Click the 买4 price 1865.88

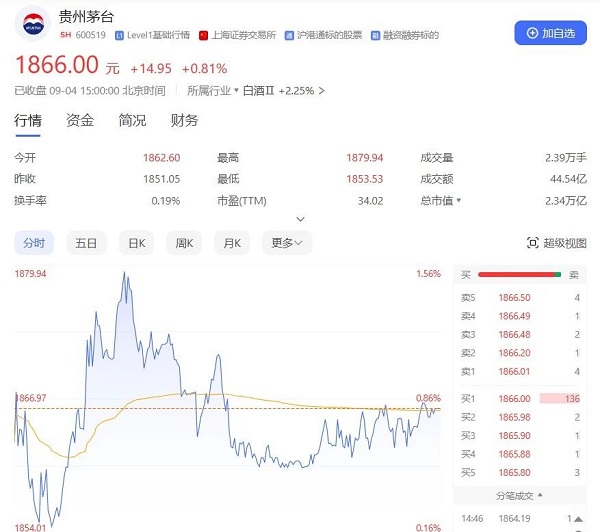[514, 454]
